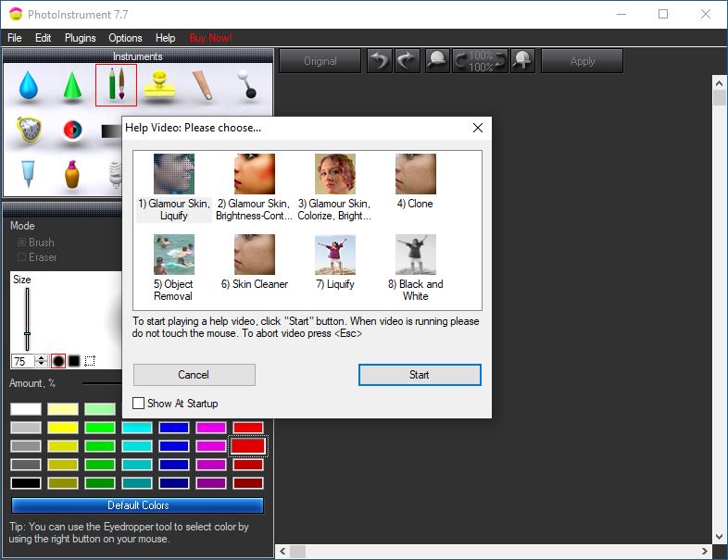Select the light bulb tool
The image size is (728, 560).
(115, 174)
